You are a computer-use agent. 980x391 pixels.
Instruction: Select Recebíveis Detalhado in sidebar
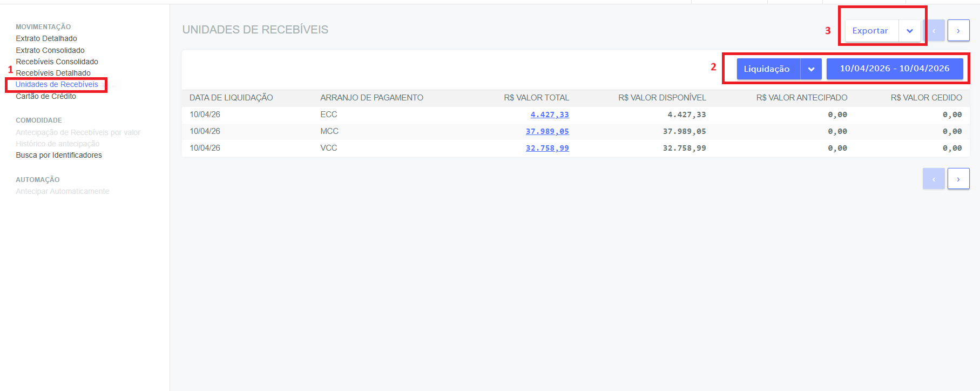click(x=53, y=73)
